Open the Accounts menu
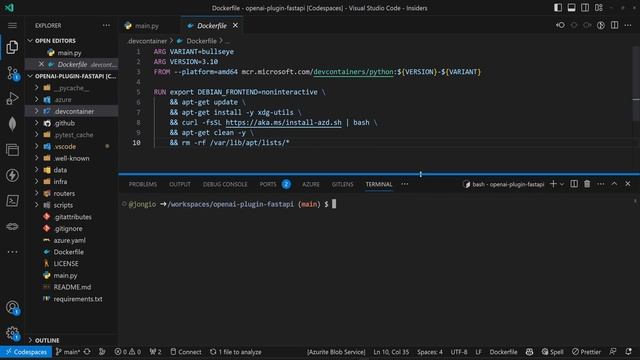Viewport: 640px width, 360px height. tap(12, 307)
